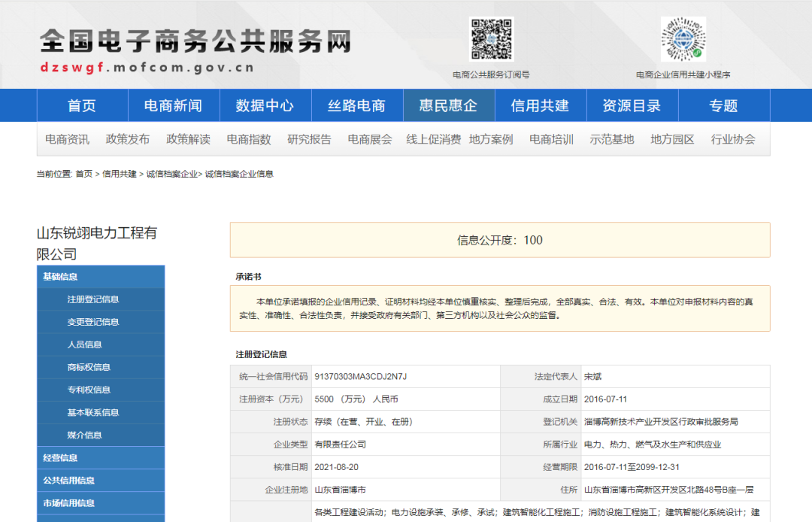Open the 数据中心 navigation tab
This screenshot has width=812, height=522.
coord(265,106)
